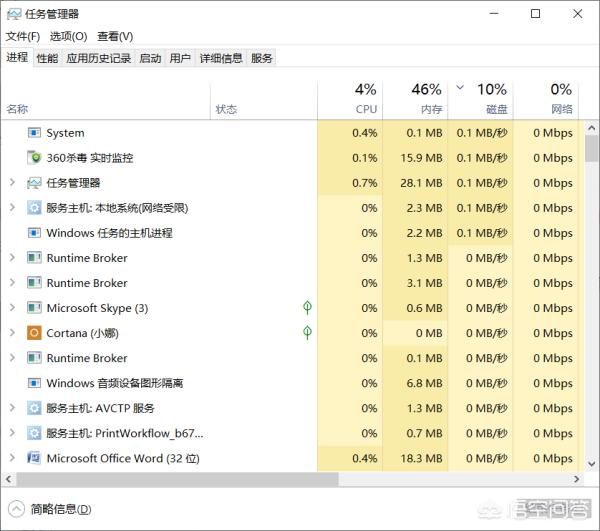Click the Cortana (小娜) orange icon
Image resolution: width=600 pixels, height=531 pixels.
[x=35, y=333]
